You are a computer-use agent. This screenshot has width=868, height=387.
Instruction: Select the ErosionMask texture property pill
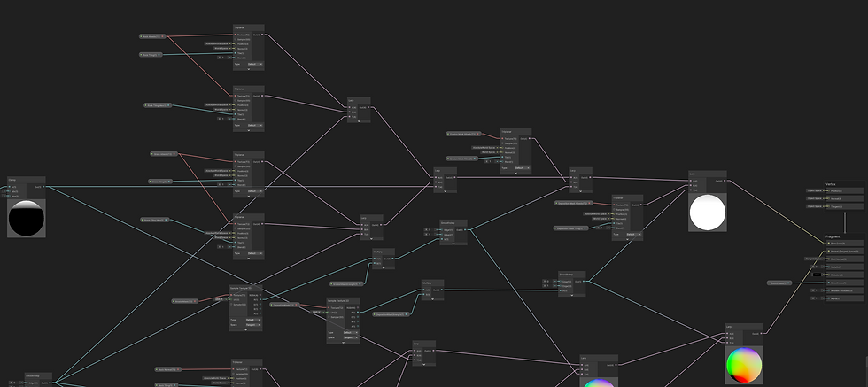click(x=185, y=301)
